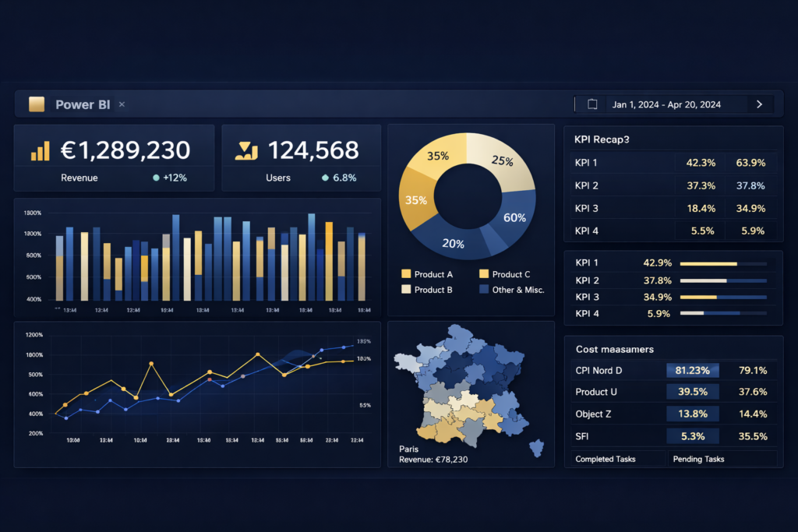This screenshot has width=798, height=532.
Task: Select the 25% donut chart segment
Action: [503, 160]
